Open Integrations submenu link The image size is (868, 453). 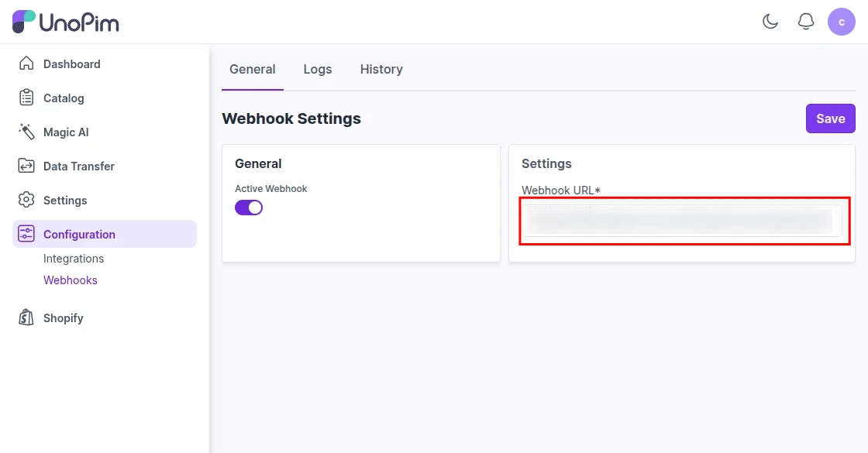(x=74, y=259)
